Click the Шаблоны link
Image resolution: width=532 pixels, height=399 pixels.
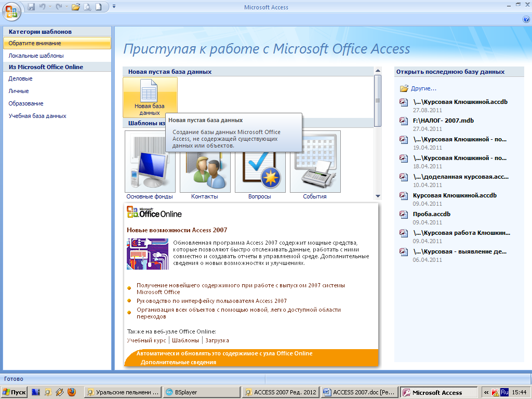[x=185, y=340]
